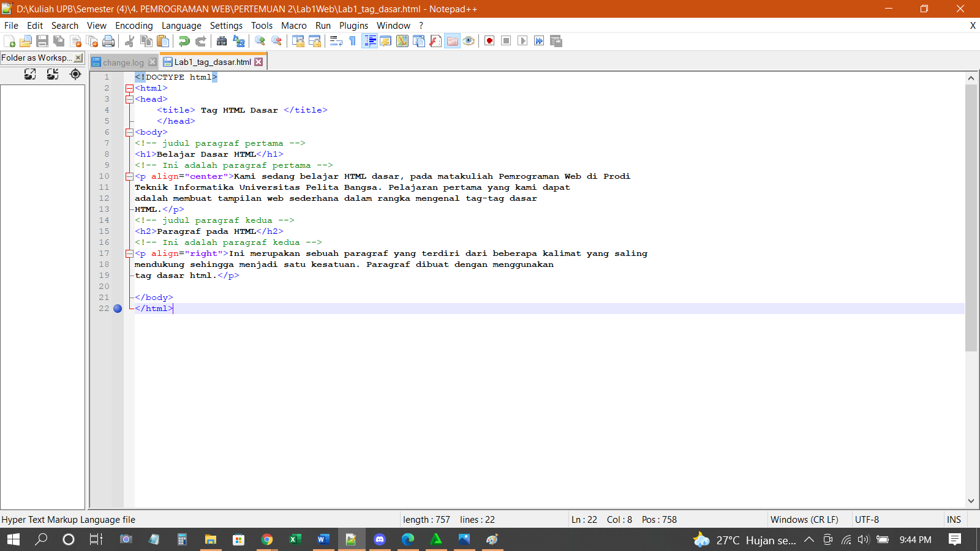The width and height of the screenshot is (980, 551).
Task: Click the Paste toolbar icon
Action: coord(163,41)
